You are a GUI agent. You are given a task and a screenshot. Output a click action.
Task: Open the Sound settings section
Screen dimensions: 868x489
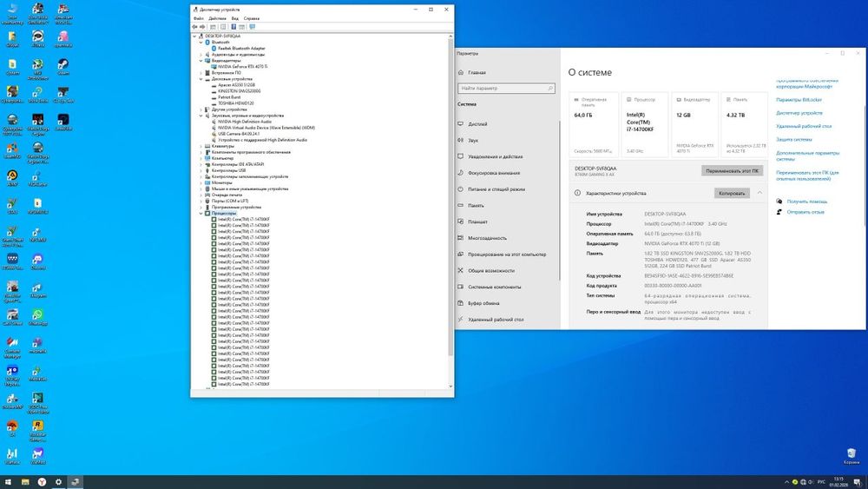[473, 140]
